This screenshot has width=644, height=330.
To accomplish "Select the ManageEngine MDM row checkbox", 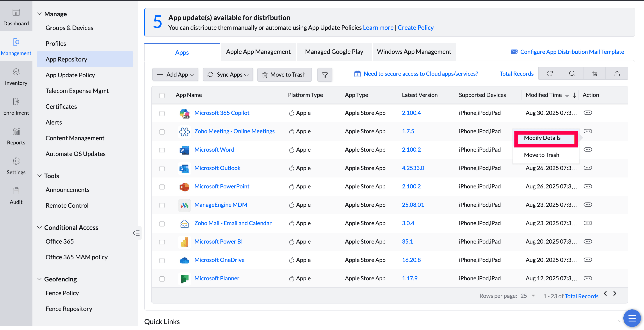I will click(x=162, y=205).
